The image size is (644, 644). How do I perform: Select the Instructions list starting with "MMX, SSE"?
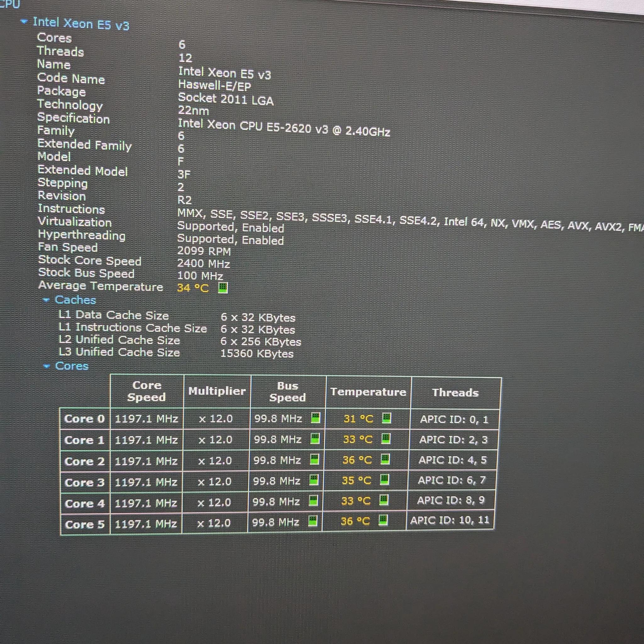[410, 221]
